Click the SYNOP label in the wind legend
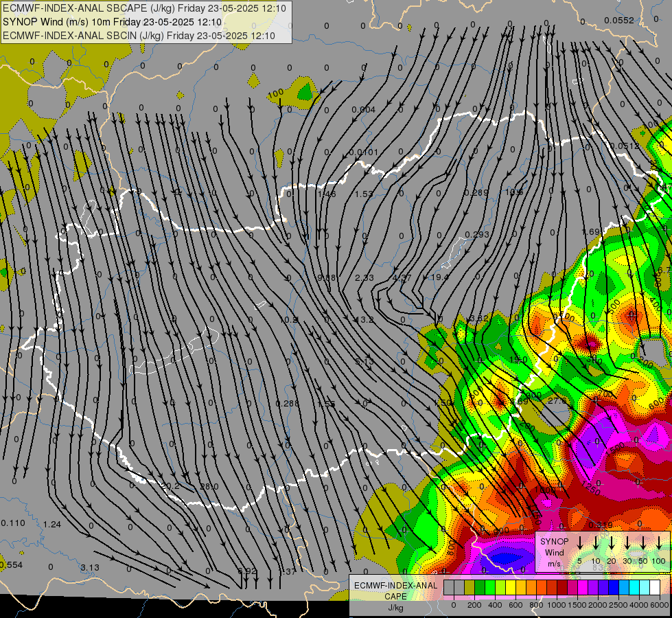 [554, 542]
